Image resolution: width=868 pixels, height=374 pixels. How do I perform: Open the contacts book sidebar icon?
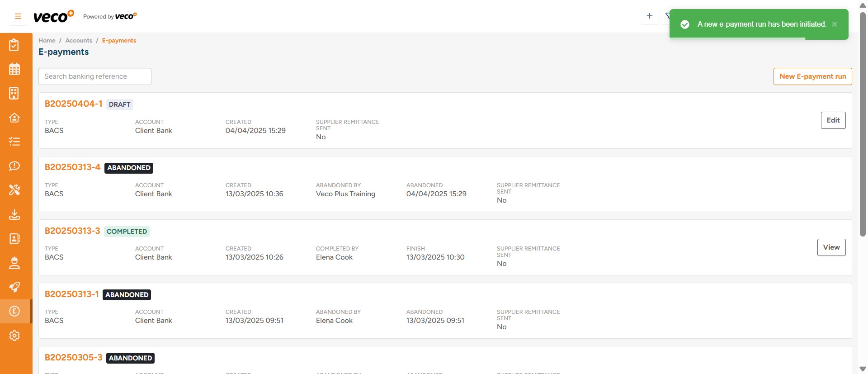(x=14, y=239)
